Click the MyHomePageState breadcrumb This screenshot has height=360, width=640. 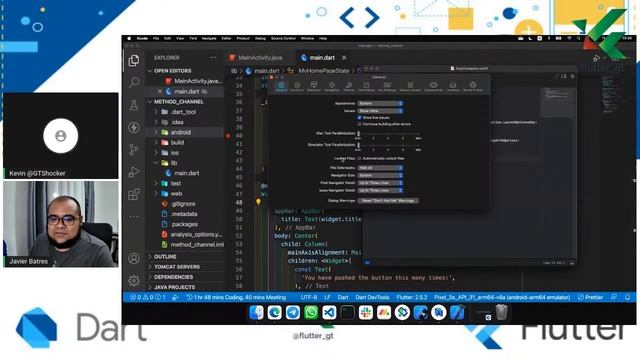pyautogui.click(x=323, y=71)
